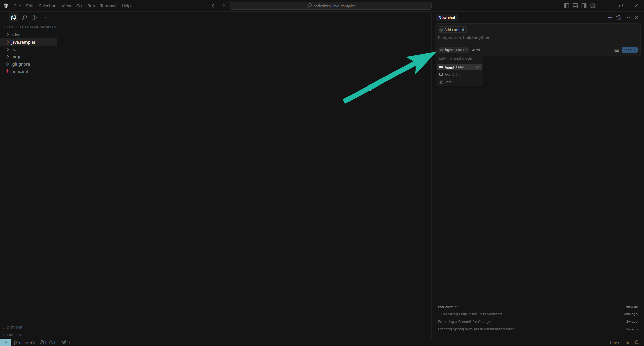
Task: Start a new chat with plus icon
Action: point(610,18)
